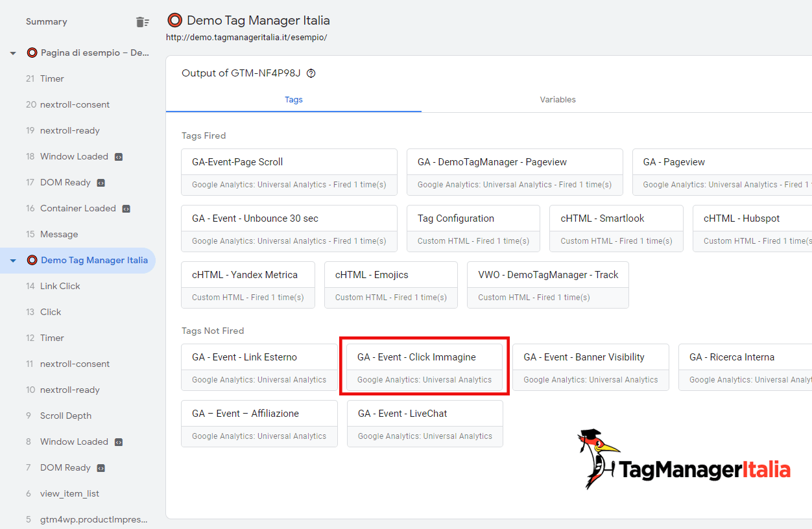This screenshot has height=529, width=812.
Task: Open help icon next to GTM-NF4P98J
Action: point(311,73)
